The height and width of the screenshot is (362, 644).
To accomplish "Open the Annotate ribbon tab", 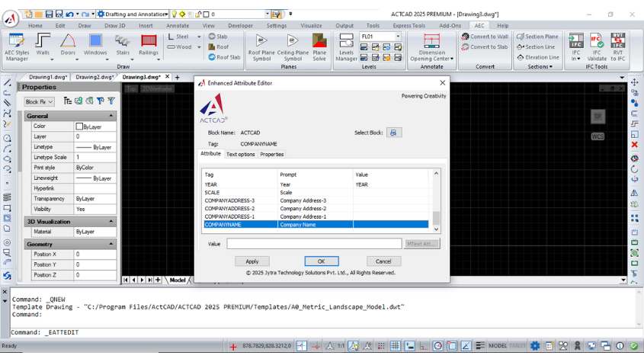I will (178, 25).
